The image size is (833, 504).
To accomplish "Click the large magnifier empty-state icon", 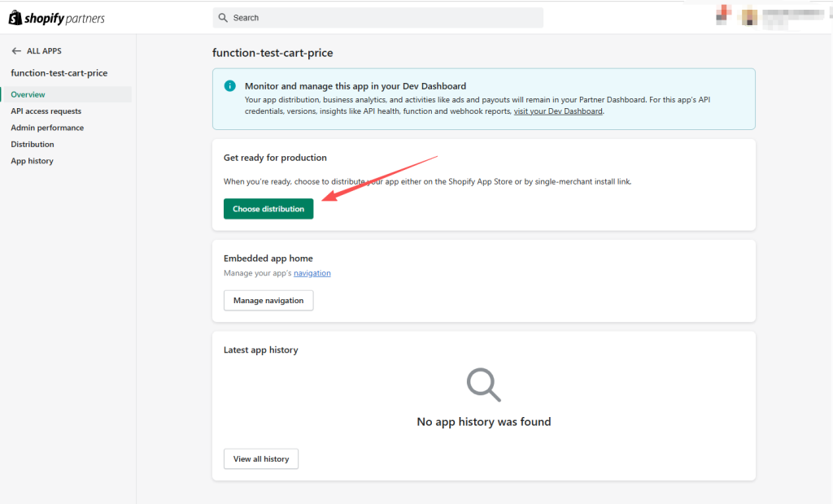I will click(x=483, y=385).
